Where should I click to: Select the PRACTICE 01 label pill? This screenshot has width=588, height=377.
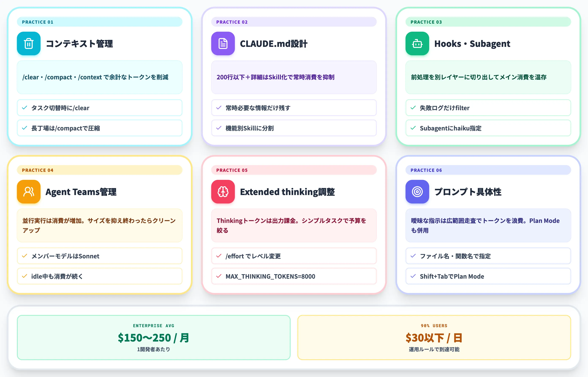click(x=99, y=22)
